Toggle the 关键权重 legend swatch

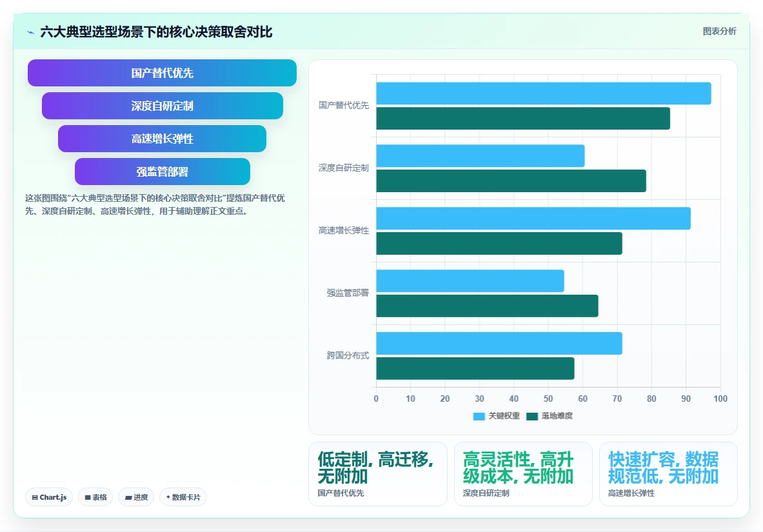pyautogui.click(x=479, y=416)
